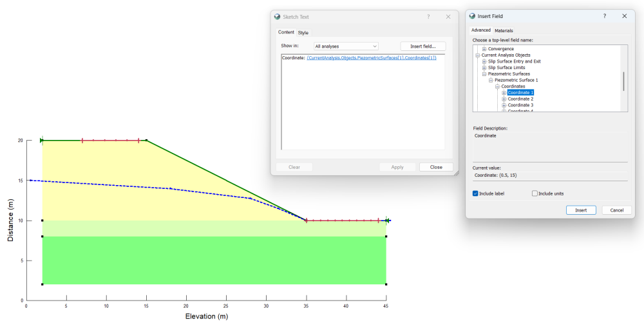Image resolution: width=644 pixels, height=325 pixels.
Task: Click the Sketch Text dialog title icon
Action: point(278,17)
